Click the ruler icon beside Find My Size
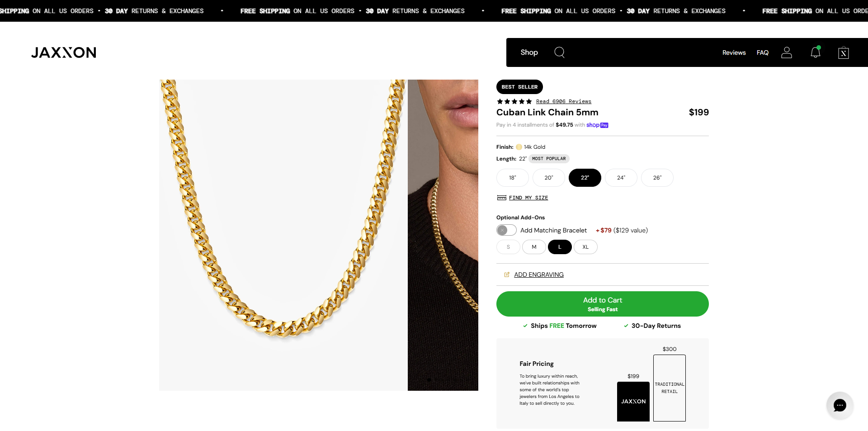The width and height of the screenshot is (868, 431). click(501, 198)
